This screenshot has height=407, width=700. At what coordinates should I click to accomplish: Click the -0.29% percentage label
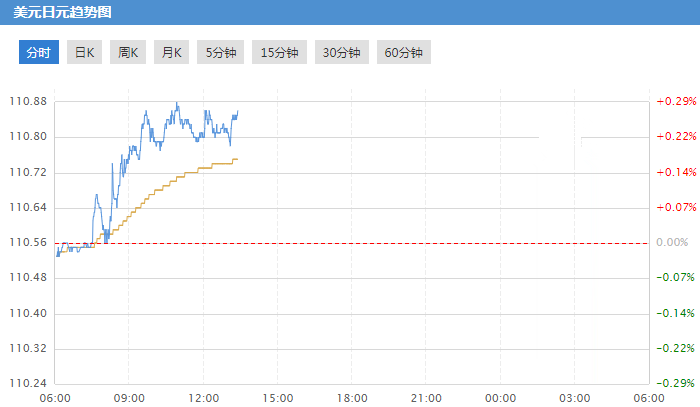675,384
